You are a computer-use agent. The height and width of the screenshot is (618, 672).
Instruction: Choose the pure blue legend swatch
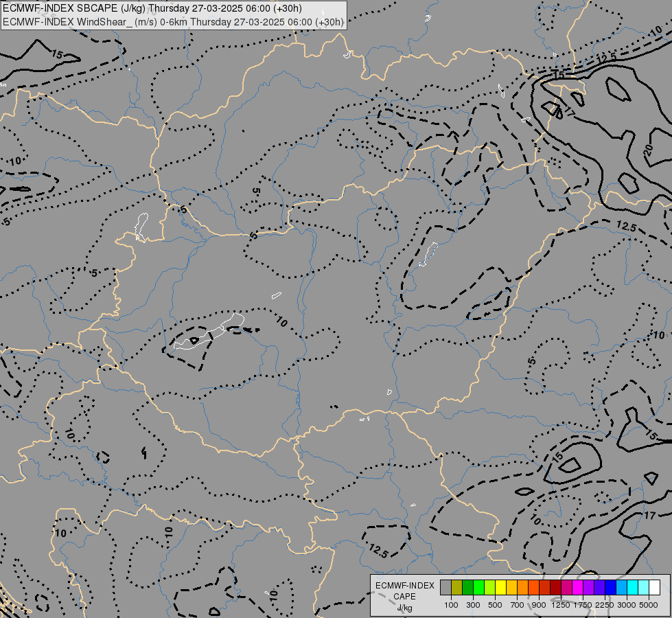tap(611, 587)
